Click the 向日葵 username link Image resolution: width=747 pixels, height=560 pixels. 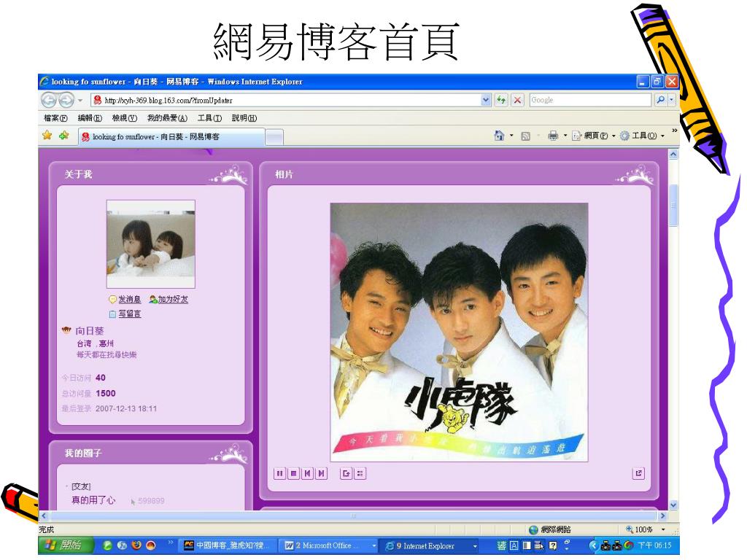click(90, 330)
